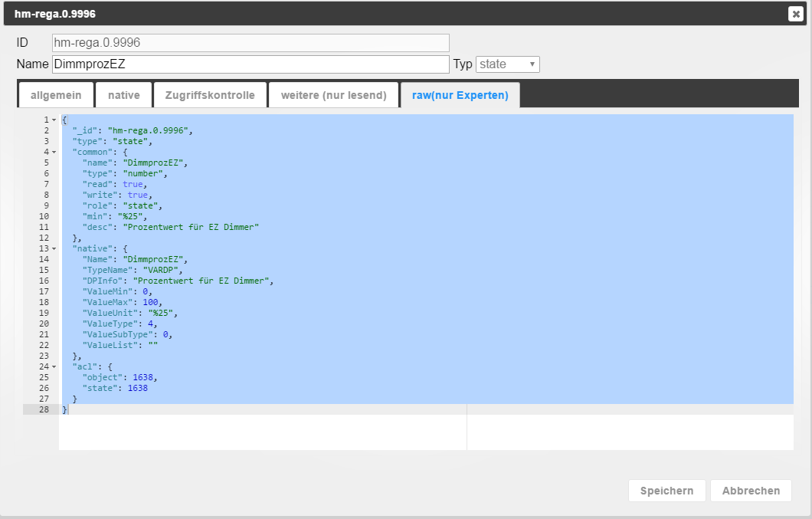Image resolution: width=812 pixels, height=519 pixels.
Task: Click line number 28 in the gutter
Action: point(44,410)
